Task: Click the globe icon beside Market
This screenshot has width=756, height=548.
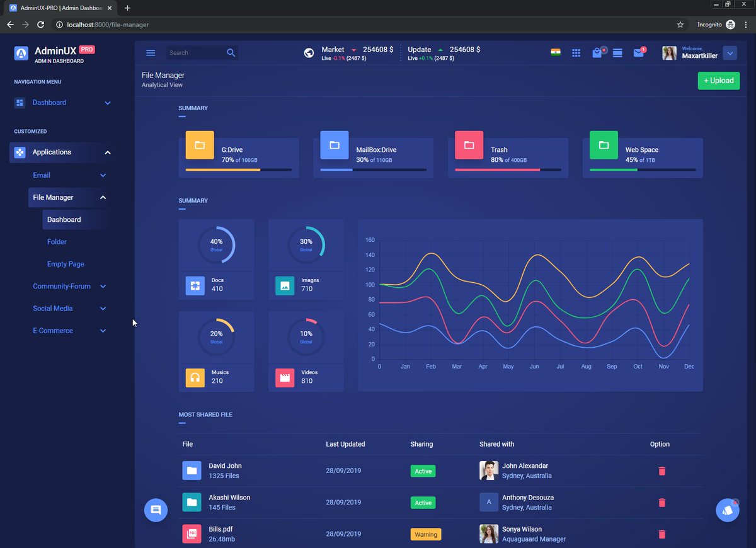Action: (309, 53)
